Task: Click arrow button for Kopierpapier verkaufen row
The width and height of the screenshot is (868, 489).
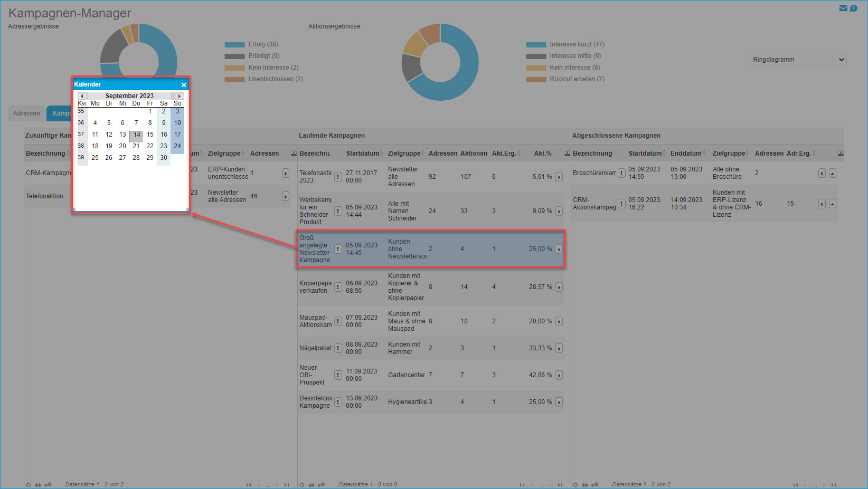Action: 559,287
